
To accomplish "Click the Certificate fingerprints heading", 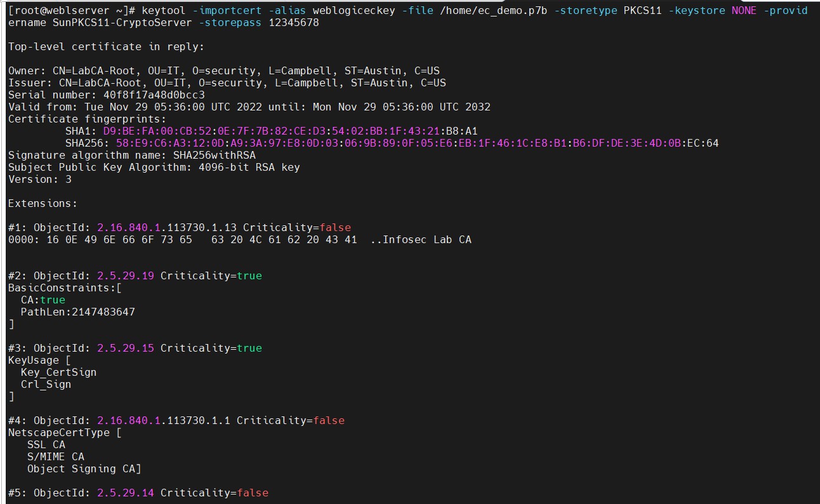I will tap(87, 119).
